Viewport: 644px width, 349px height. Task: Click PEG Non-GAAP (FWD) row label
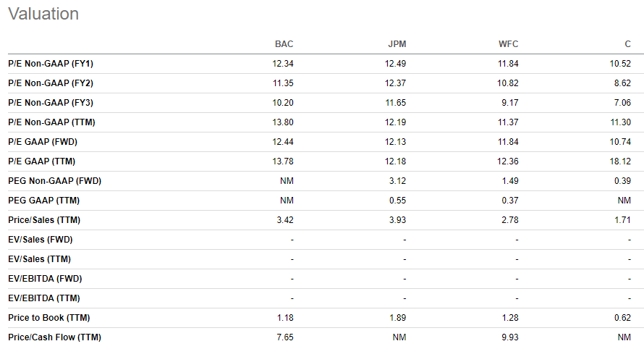tap(54, 181)
